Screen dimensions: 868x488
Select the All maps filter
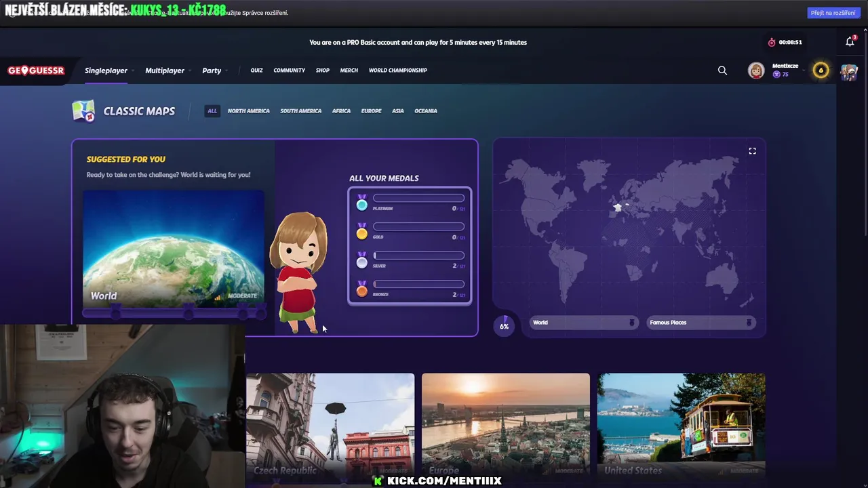(x=212, y=111)
